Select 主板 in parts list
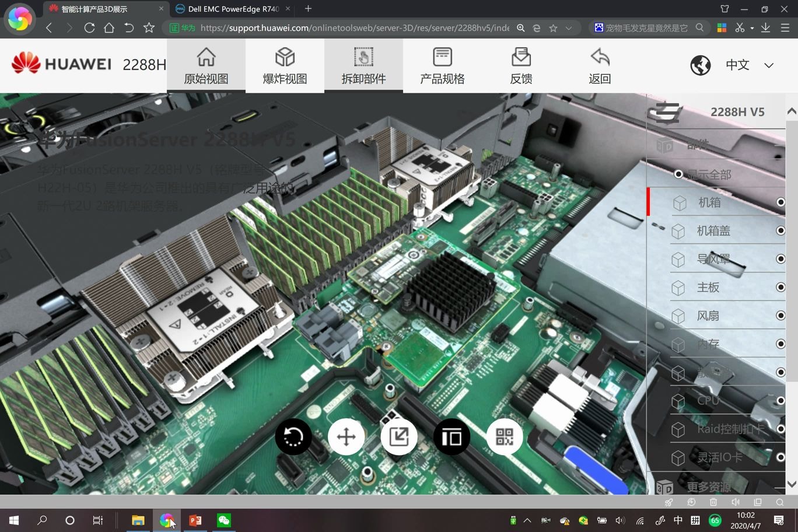798x532 pixels. [x=708, y=287]
